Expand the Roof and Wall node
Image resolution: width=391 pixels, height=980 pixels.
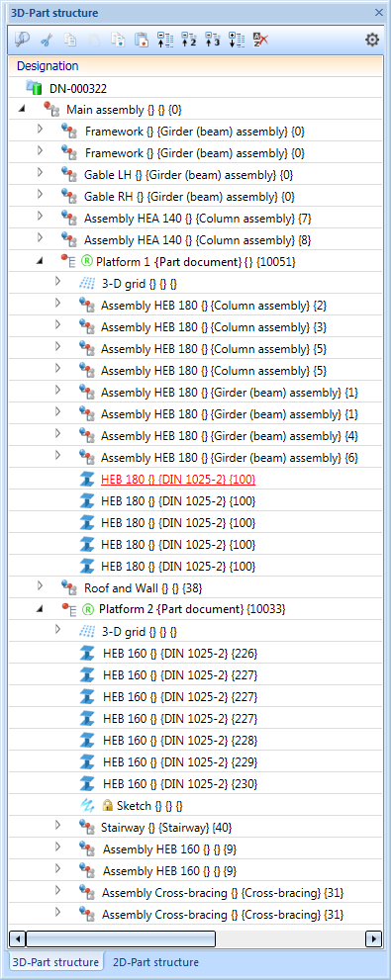pyautogui.click(x=40, y=585)
